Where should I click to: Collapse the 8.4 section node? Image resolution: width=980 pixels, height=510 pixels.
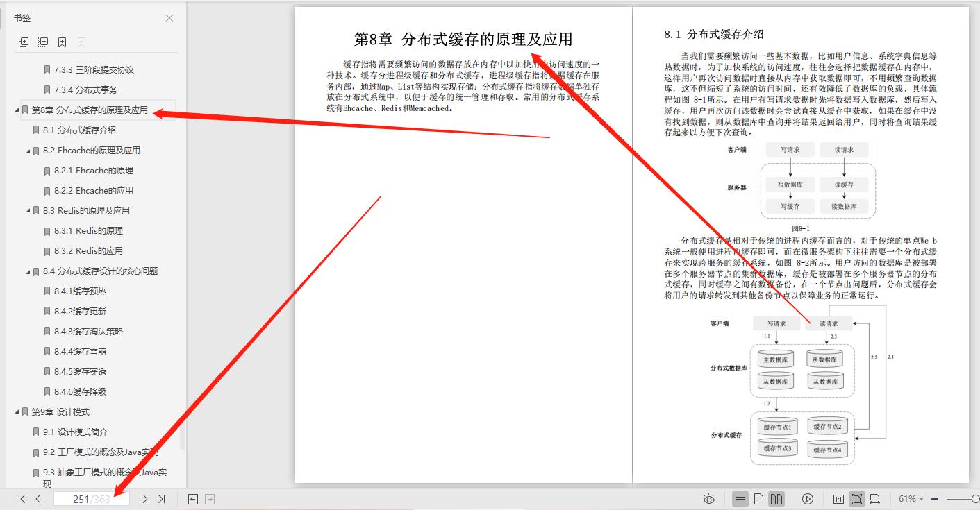pos(28,271)
